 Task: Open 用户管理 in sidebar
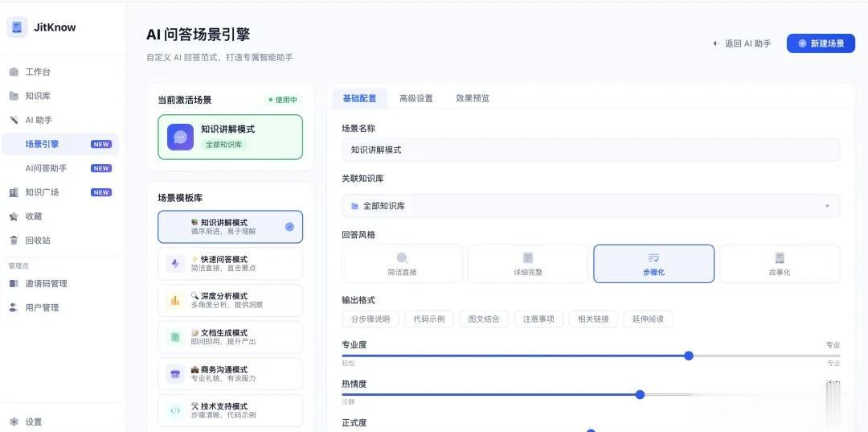point(41,307)
